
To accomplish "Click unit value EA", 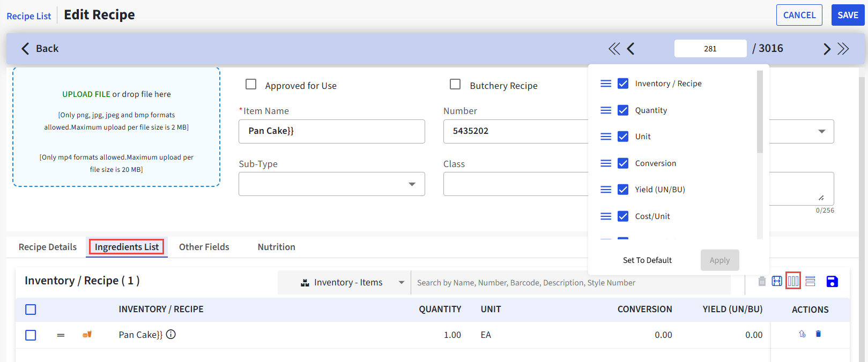I will tap(486, 335).
